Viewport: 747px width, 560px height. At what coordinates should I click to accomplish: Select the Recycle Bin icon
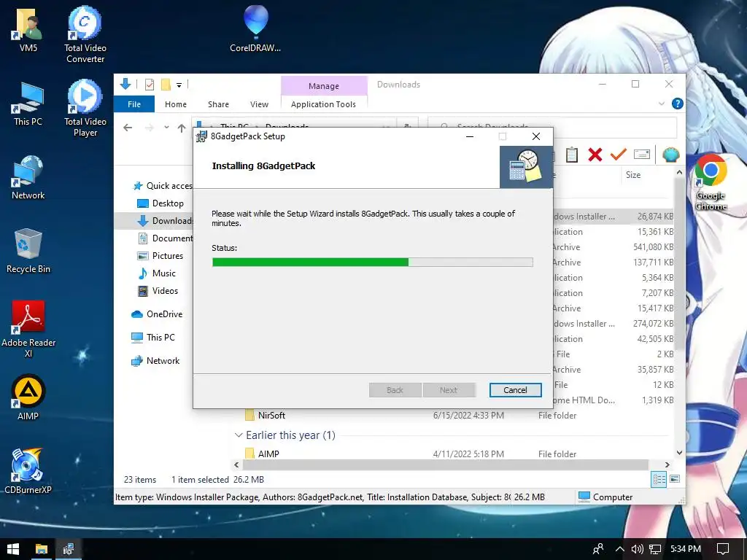28,251
